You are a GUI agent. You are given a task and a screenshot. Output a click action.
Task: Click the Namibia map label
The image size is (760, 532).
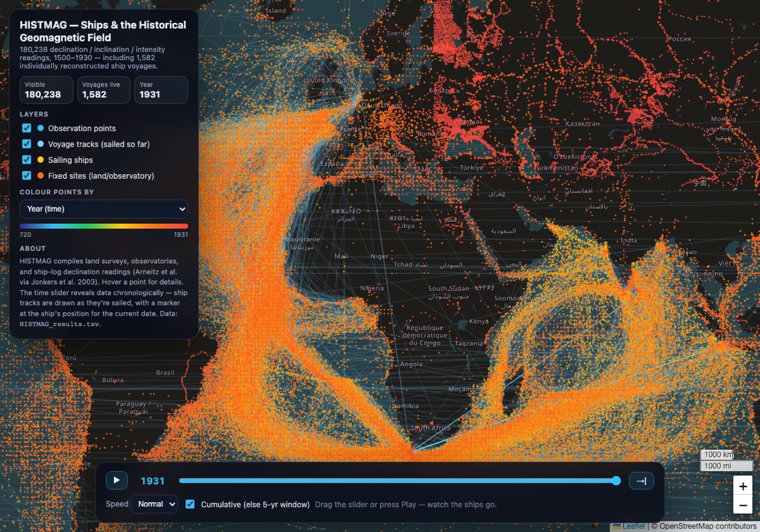pos(405,406)
